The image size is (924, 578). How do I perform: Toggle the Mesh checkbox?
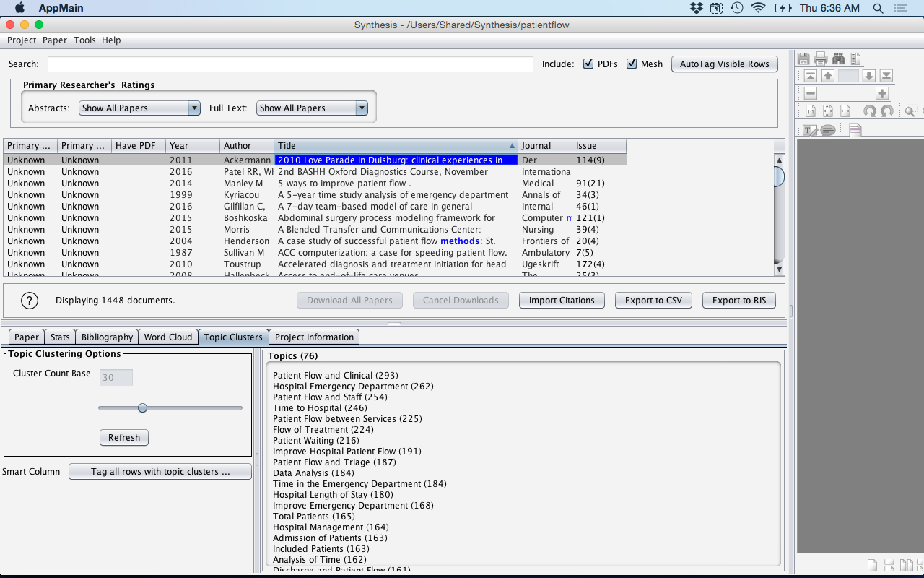[x=632, y=64]
